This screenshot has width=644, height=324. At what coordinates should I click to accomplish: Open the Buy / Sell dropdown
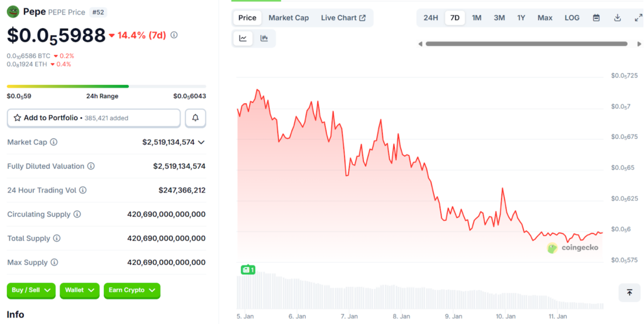(31, 290)
